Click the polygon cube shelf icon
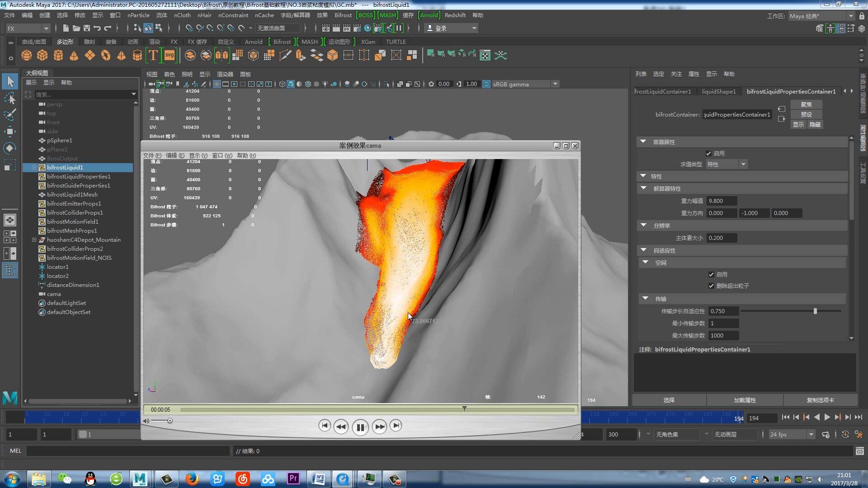Image resolution: width=868 pixels, height=488 pixels. (42, 55)
